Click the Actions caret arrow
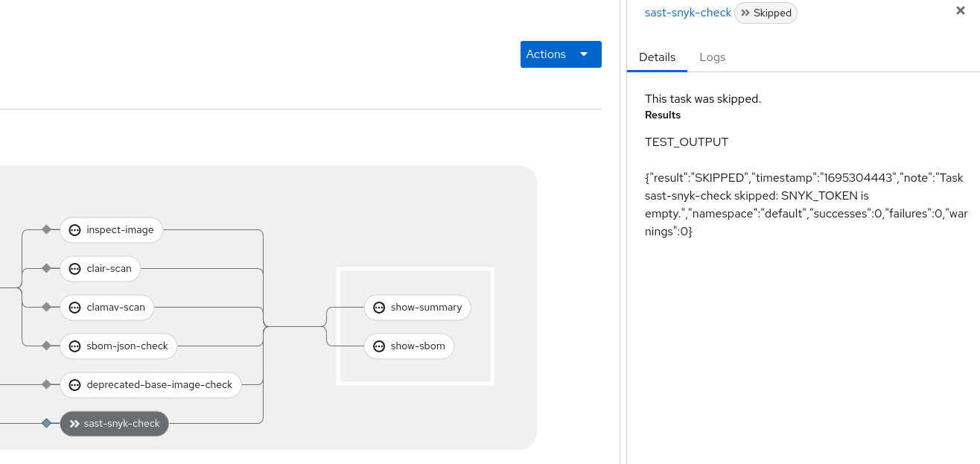The height and width of the screenshot is (464, 980). tap(584, 54)
